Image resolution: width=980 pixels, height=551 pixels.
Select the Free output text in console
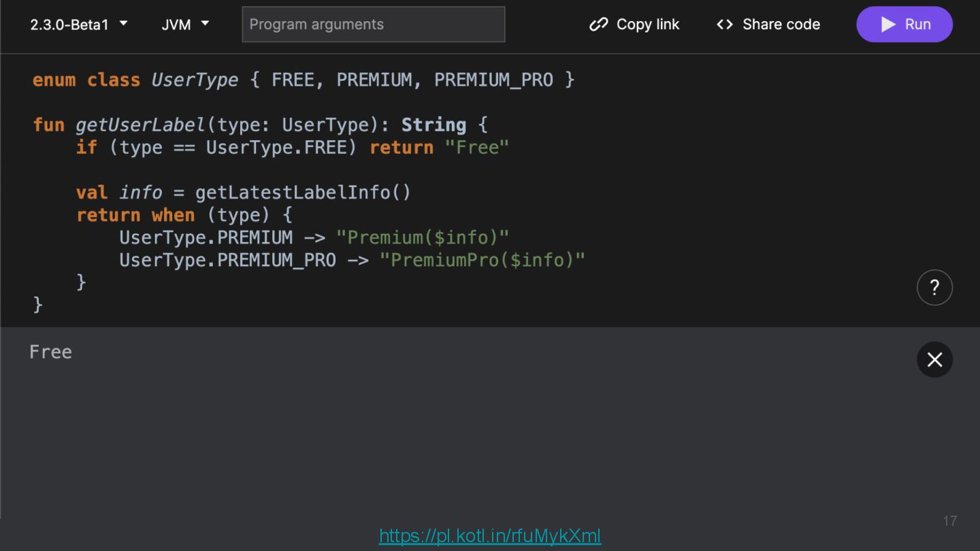coord(50,352)
